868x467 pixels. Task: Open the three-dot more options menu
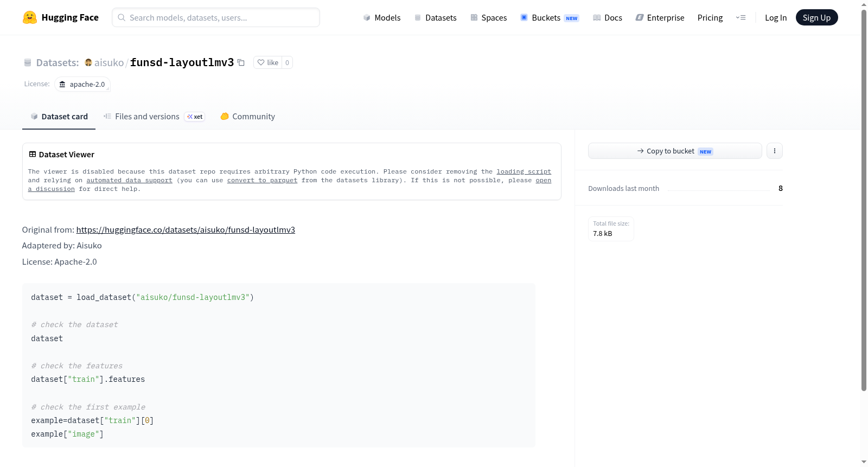(x=775, y=151)
